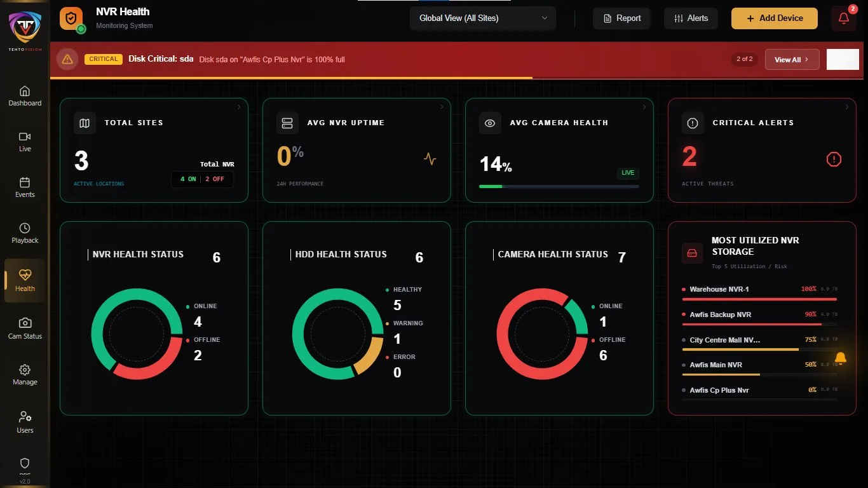Click the warning triangle icon in banner
This screenshot has height=488, width=868.
pos(67,59)
